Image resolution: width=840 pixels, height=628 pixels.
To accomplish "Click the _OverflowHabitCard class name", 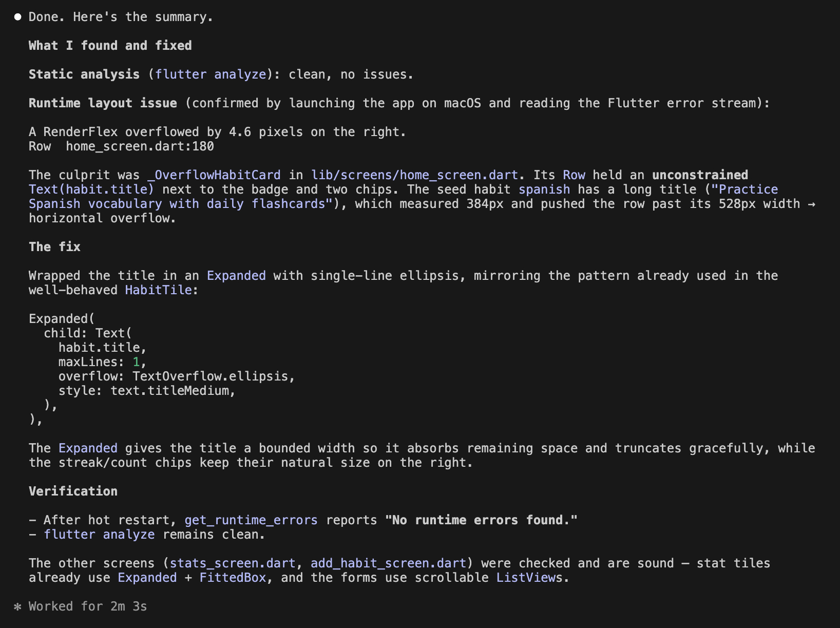I will [x=214, y=175].
